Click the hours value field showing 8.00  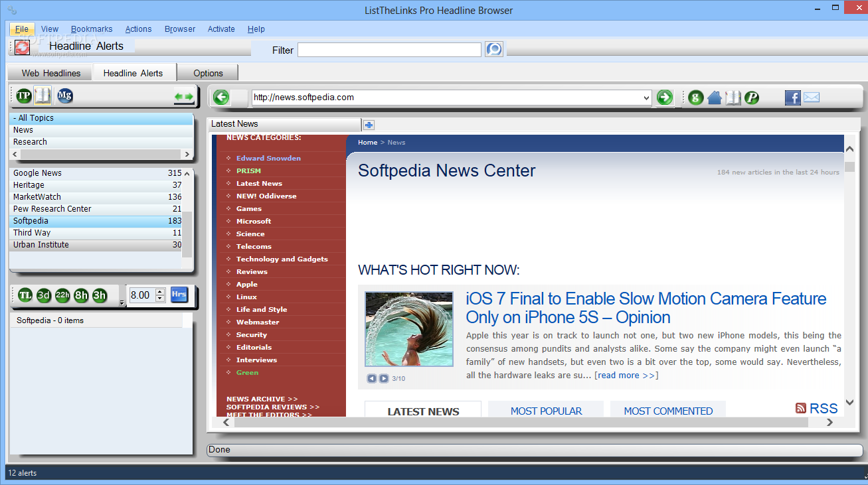tap(141, 295)
